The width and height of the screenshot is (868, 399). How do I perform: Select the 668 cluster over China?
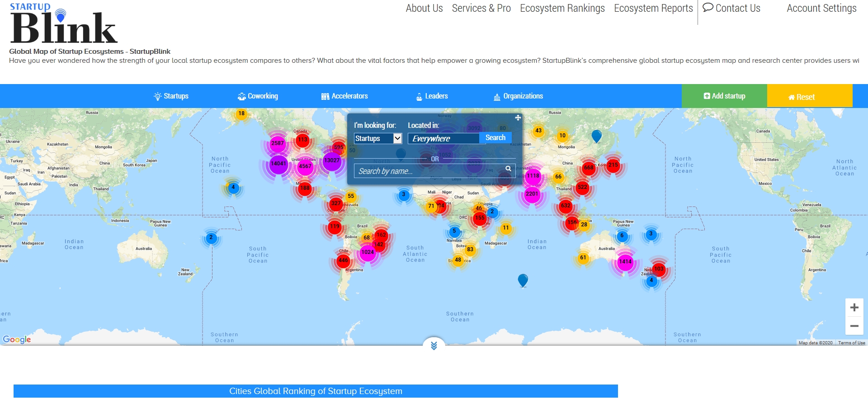pyautogui.click(x=589, y=168)
